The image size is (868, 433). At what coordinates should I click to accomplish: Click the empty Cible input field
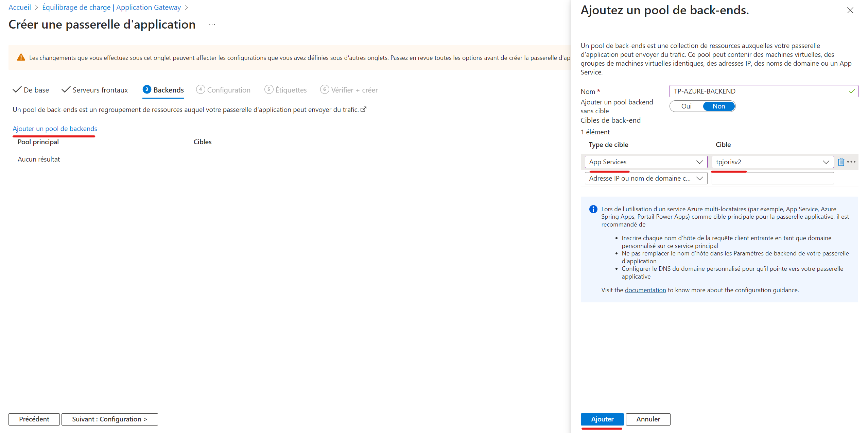(x=772, y=178)
